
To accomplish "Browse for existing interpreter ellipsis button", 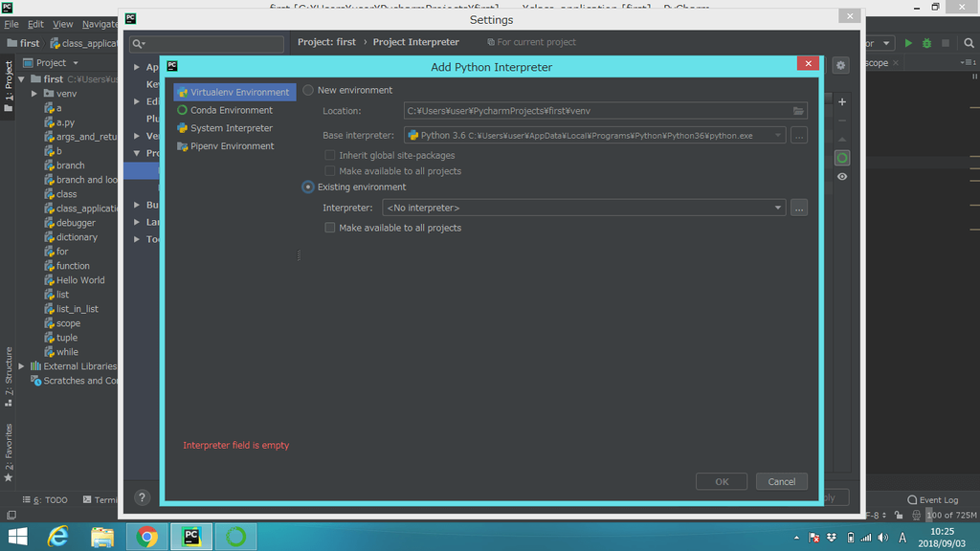I will click(799, 208).
